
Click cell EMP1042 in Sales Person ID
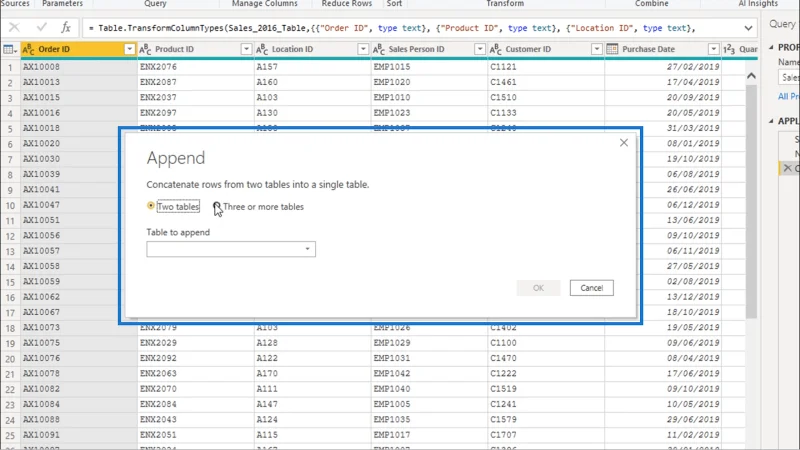[430, 373]
